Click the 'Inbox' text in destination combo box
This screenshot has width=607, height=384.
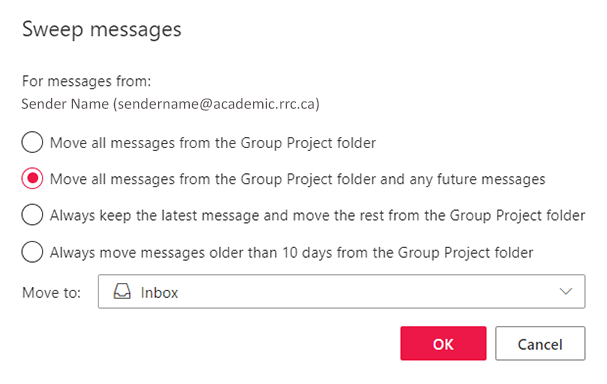pos(159,293)
